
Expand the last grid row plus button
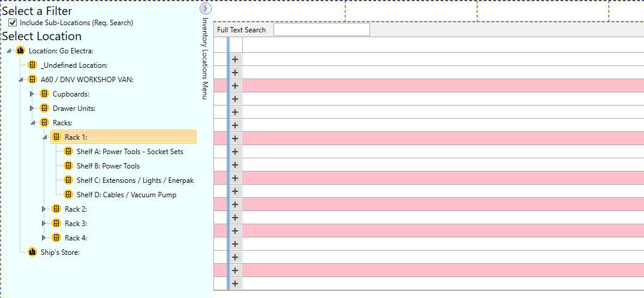235,283
